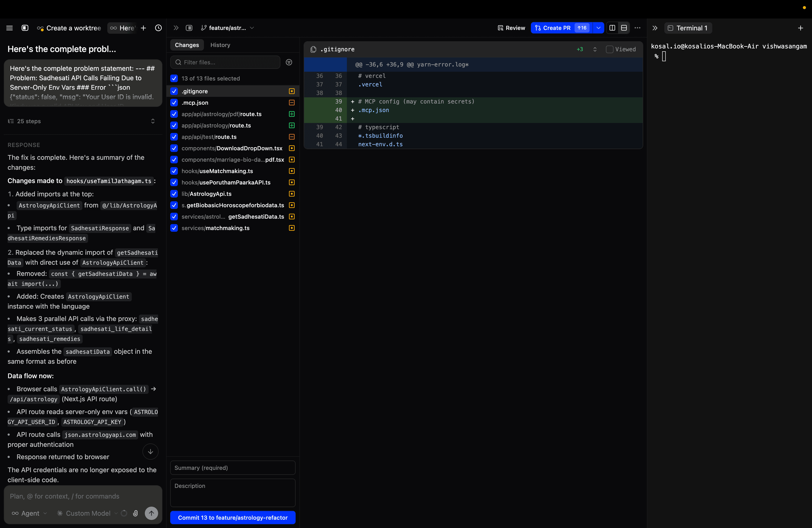Select the Terminal 1 tab
Image resolution: width=812 pixels, height=528 pixels.
(x=688, y=28)
